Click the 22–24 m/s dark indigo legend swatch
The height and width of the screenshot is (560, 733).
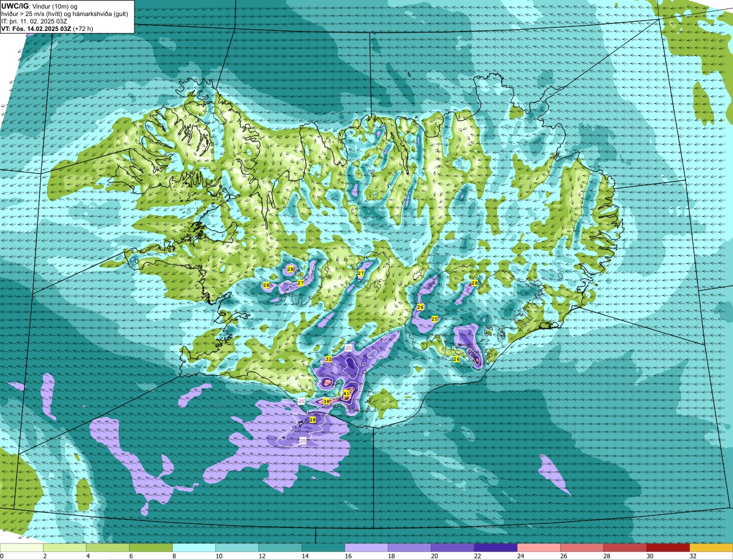point(496,548)
